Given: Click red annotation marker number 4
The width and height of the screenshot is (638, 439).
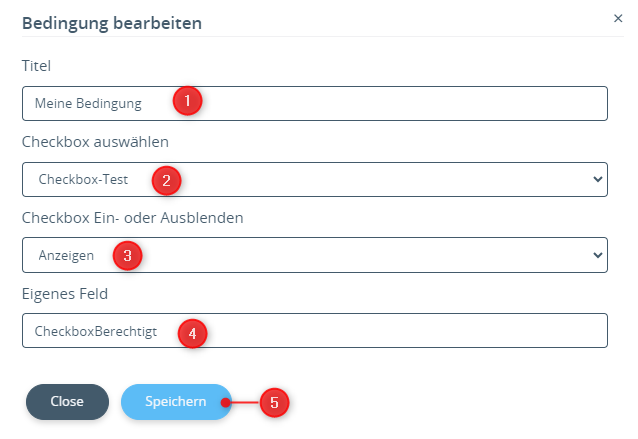Looking at the screenshot, I should coord(192,333).
